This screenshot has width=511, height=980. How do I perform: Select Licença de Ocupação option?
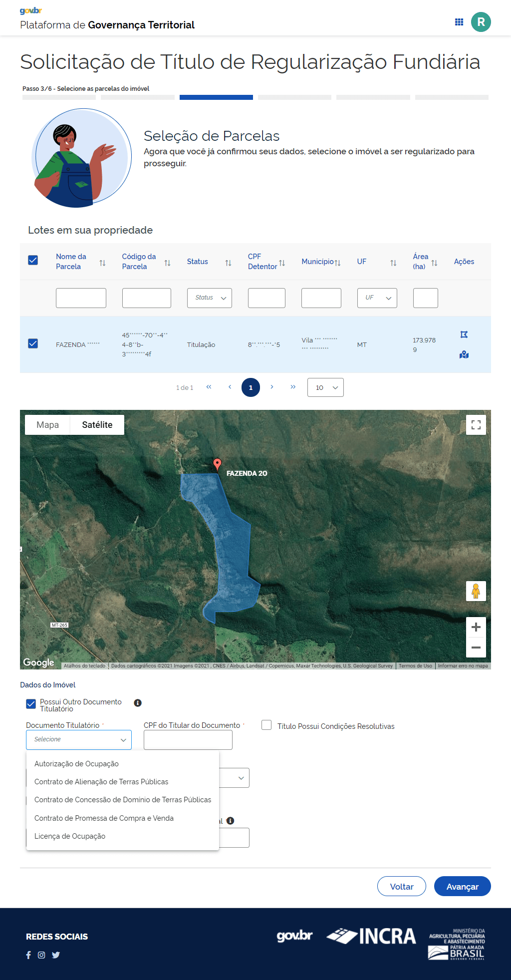[70, 836]
